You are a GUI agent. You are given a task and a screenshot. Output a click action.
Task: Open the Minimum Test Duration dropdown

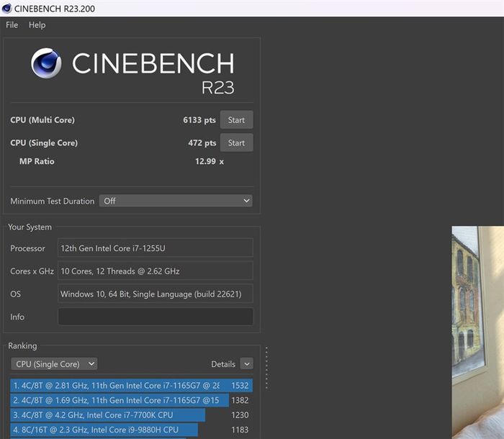(x=176, y=201)
